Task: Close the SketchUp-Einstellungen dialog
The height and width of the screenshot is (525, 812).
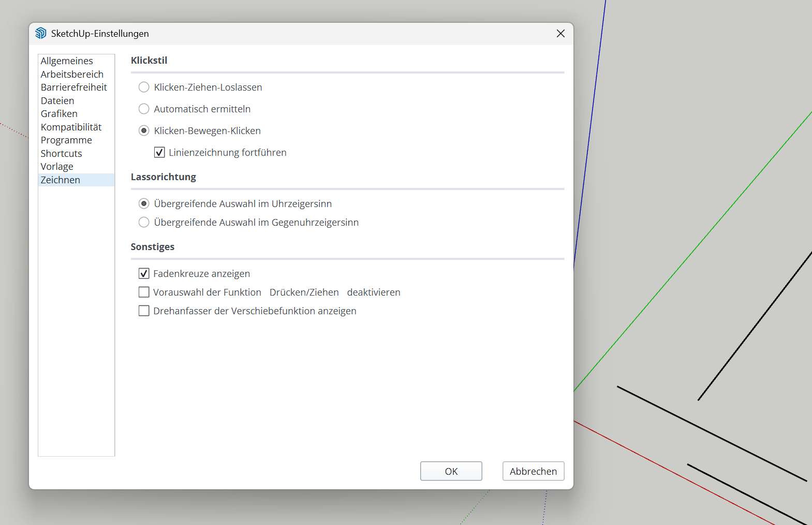Action: (x=560, y=34)
